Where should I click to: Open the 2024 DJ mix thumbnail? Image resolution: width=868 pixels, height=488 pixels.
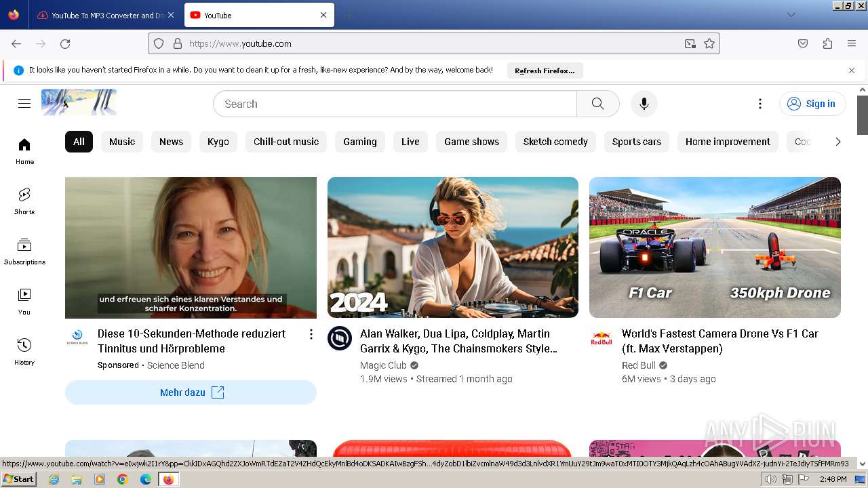(x=453, y=247)
